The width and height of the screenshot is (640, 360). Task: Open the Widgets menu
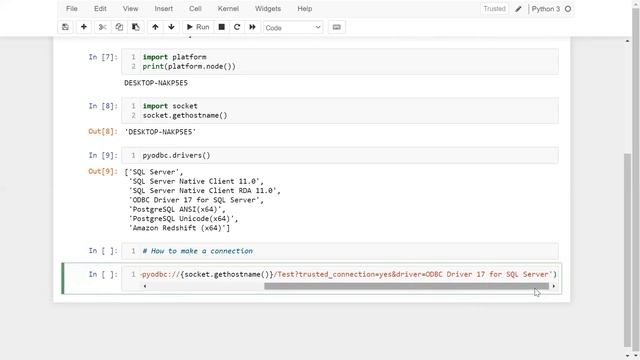click(268, 9)
